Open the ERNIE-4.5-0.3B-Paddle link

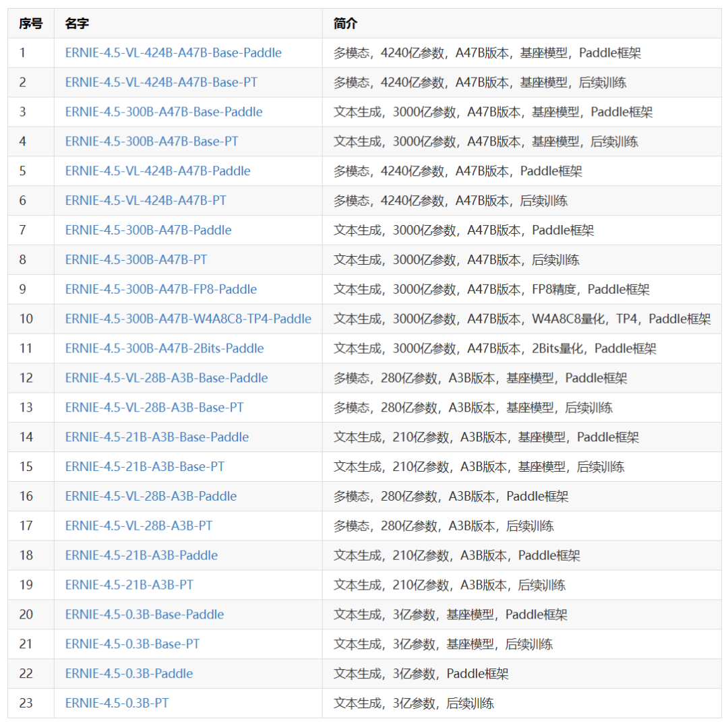pyautogui.click(x=129, y=674)
